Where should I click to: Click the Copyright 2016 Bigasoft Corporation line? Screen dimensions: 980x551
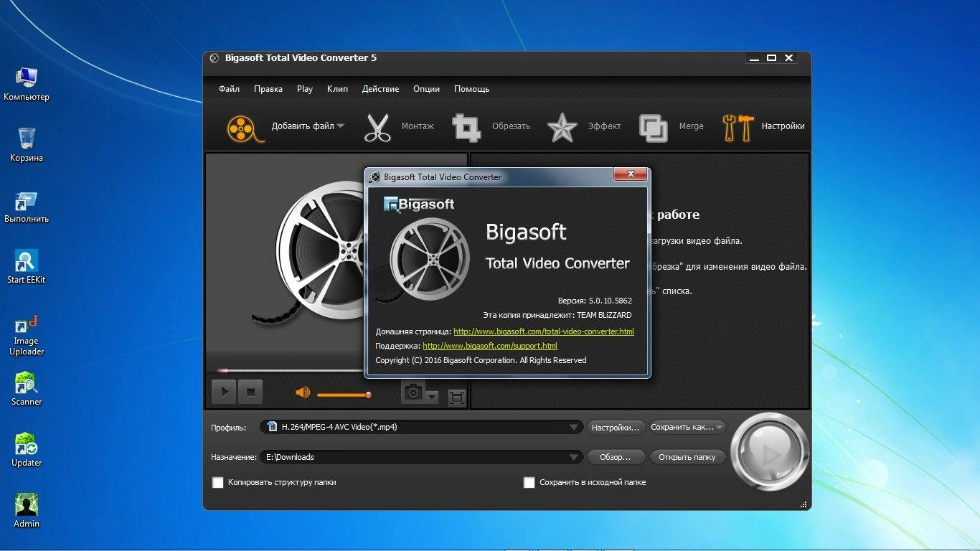coord(481,360)
